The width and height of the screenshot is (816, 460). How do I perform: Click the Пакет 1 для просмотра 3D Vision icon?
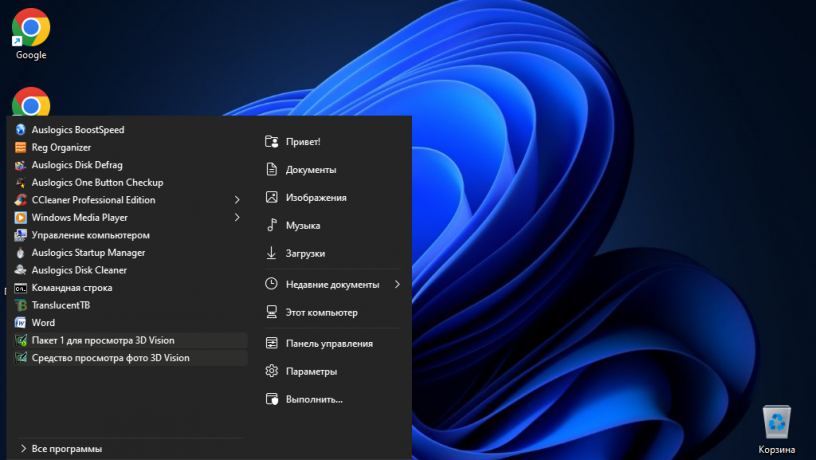pos(20,340)
